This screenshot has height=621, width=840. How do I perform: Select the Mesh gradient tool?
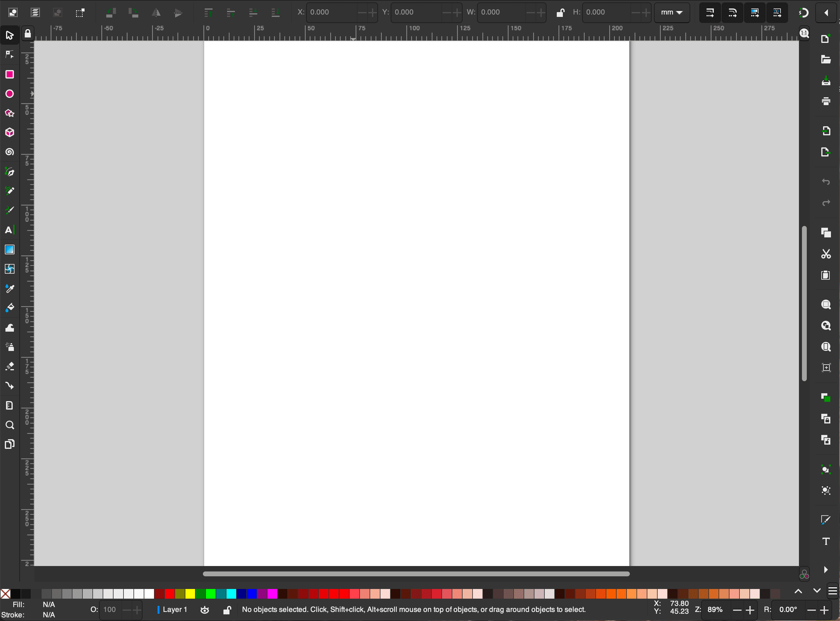pos(10,269)
